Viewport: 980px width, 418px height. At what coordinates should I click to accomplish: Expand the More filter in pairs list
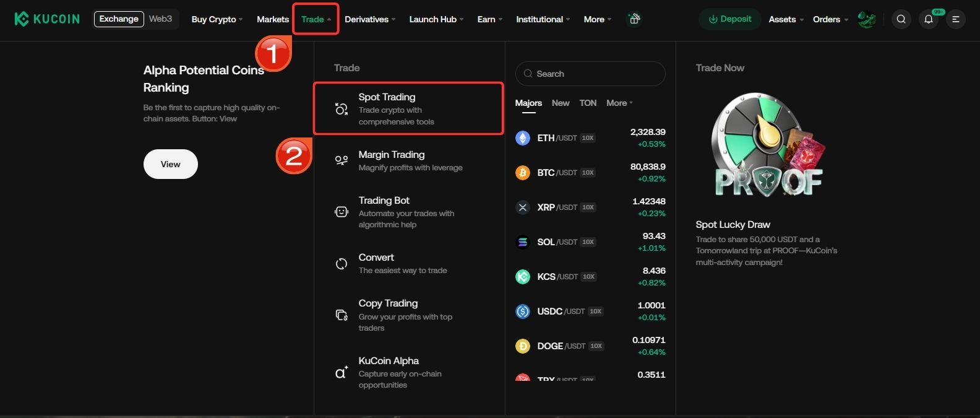pos(619,103)
